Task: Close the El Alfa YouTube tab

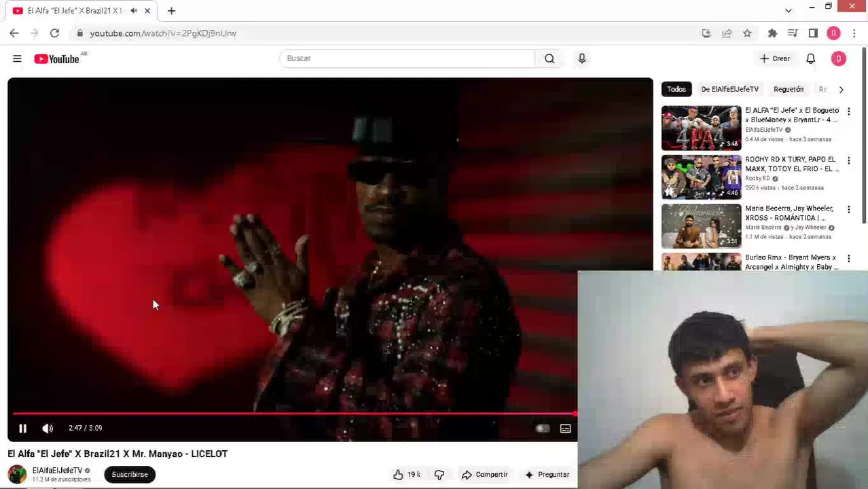Action: pos(147,11)
